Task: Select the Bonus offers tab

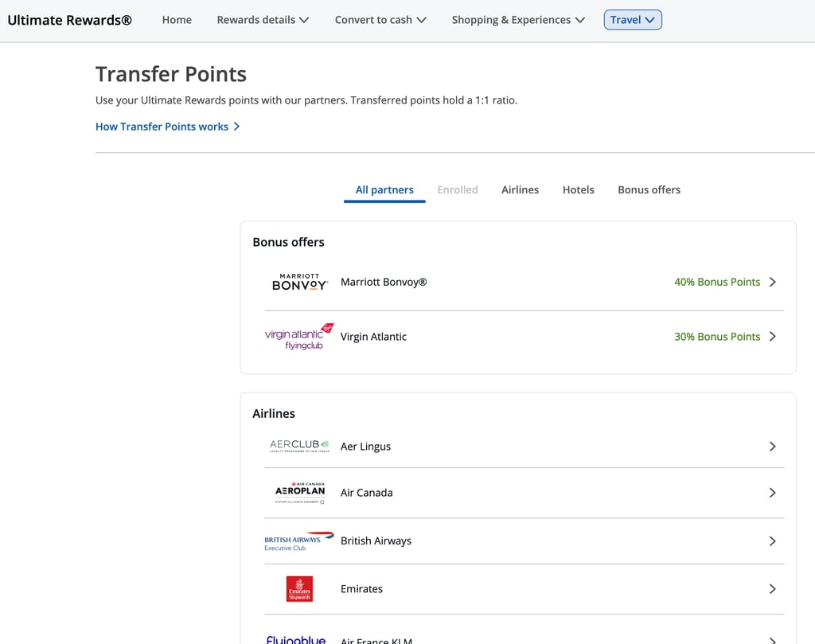Action: 649,189
